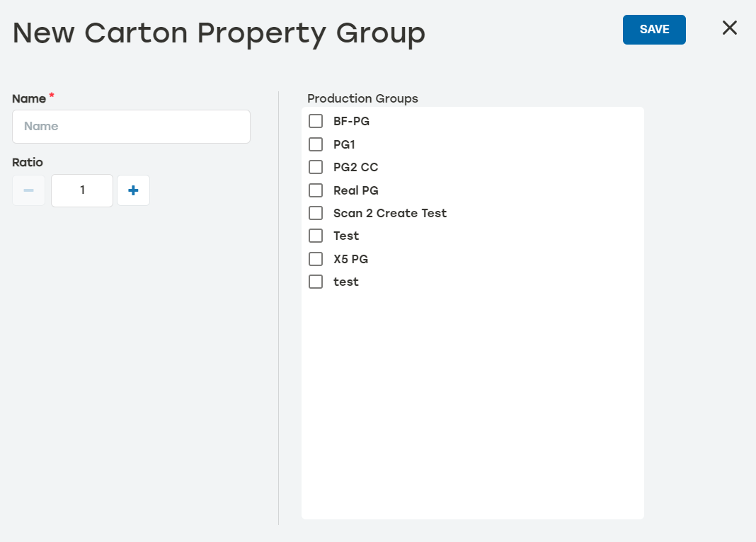The image size is (756, 542).
Task: Click inside the Name input field
Action: click(131, 127)
